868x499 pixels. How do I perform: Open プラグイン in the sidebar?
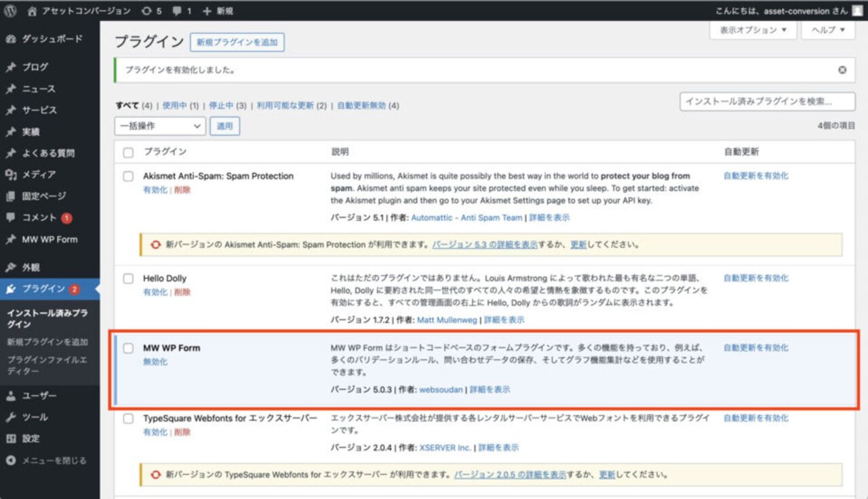pyautogui.click(x=50, y=289)
